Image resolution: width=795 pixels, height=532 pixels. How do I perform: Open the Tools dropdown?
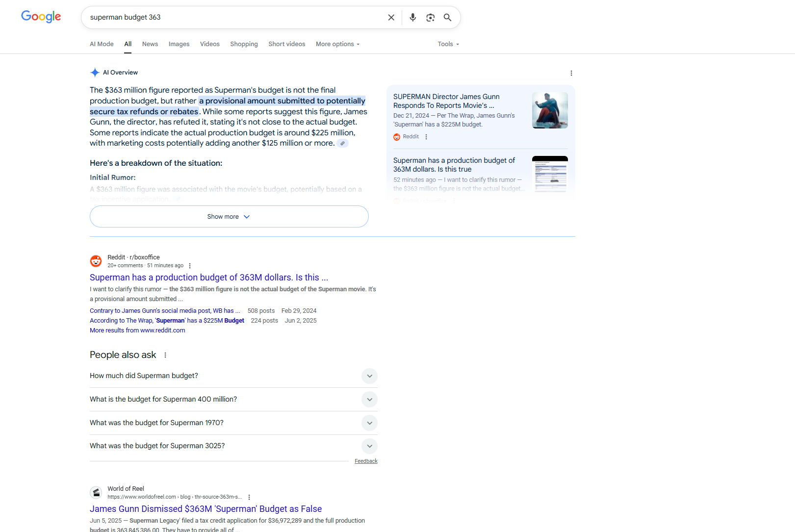[x=449, y=44]
